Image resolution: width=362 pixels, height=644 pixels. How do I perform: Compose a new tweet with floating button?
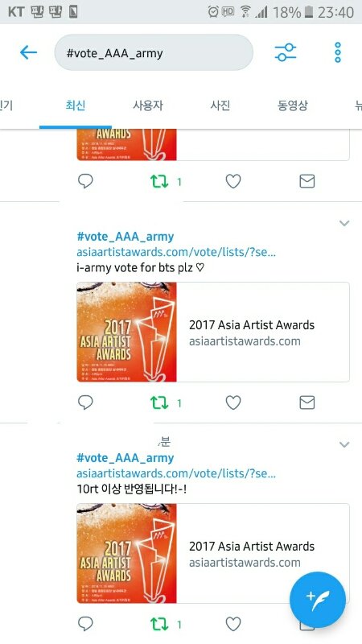point(318,600)
